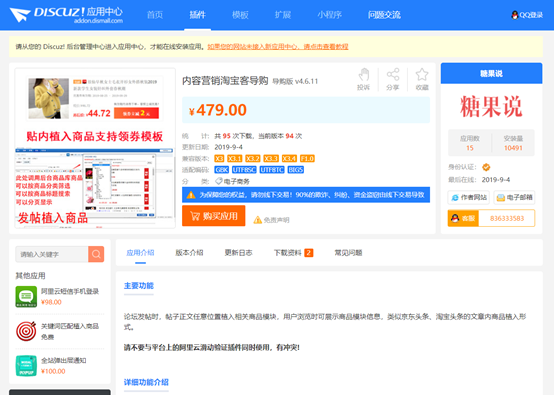This screenshot has width=555, height=396.
Task: Click the 关键词匹配植入商品 target icon
Action: point(26,331)
